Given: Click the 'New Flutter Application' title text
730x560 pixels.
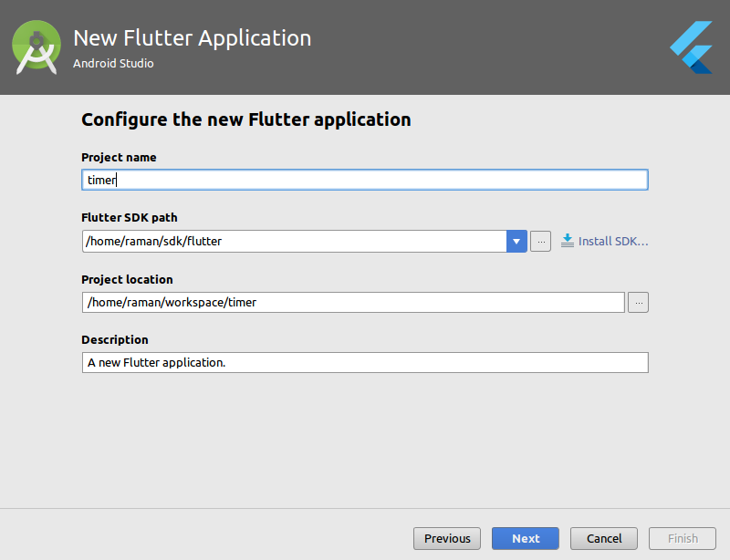Looking at the screenshot, I should coord(193,38).
